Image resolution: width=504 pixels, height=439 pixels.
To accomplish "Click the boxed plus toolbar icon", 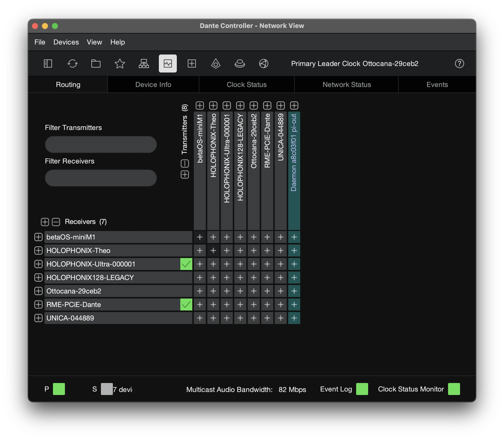I will [192, 63].
